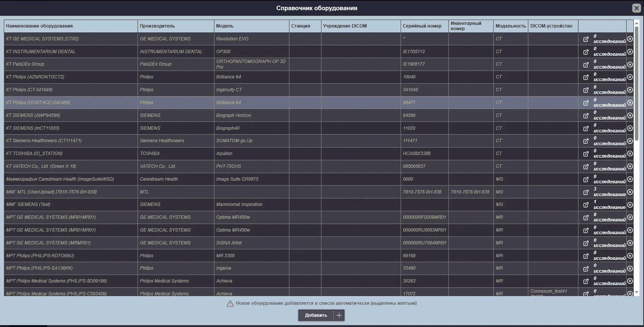Click the Добавить button
644x327 pixels.
coord(321,315)
